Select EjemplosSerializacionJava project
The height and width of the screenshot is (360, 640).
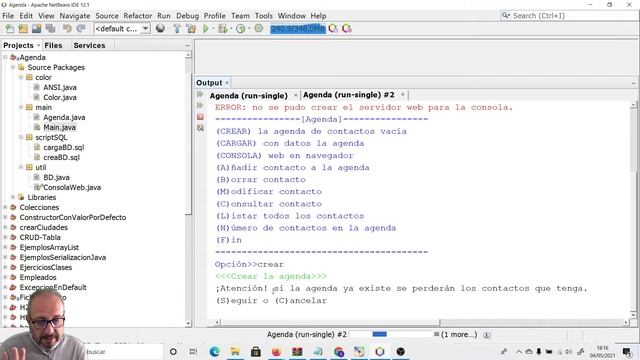[62, 258]
